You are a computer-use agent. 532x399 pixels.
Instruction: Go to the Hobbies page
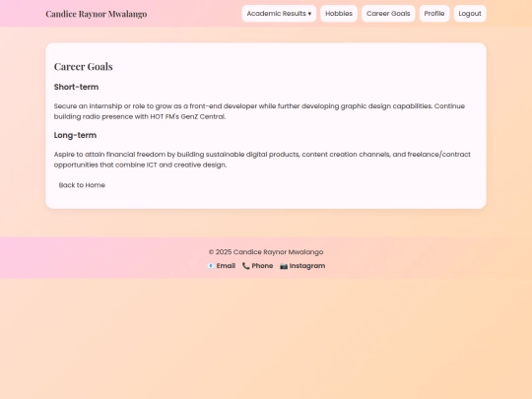(x=339, y=14)
